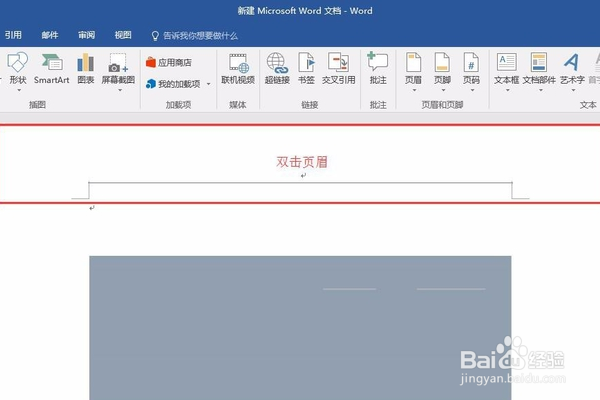Screen dimensions: 600x400
Task: Click the Hyperlink (超链接) icon
Action: tap(277, 63)
